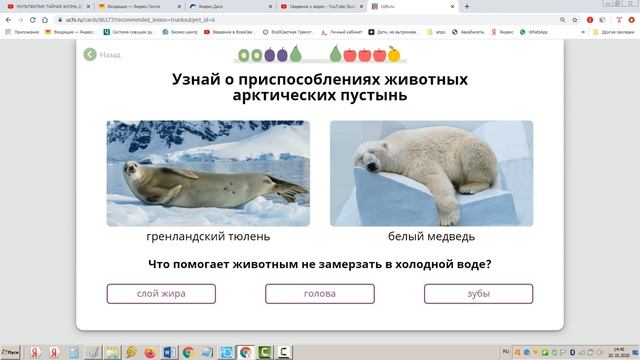Open the red extension icon in toolbar
This screenshot has width=640, height=360.
click(x=590, y=20)
